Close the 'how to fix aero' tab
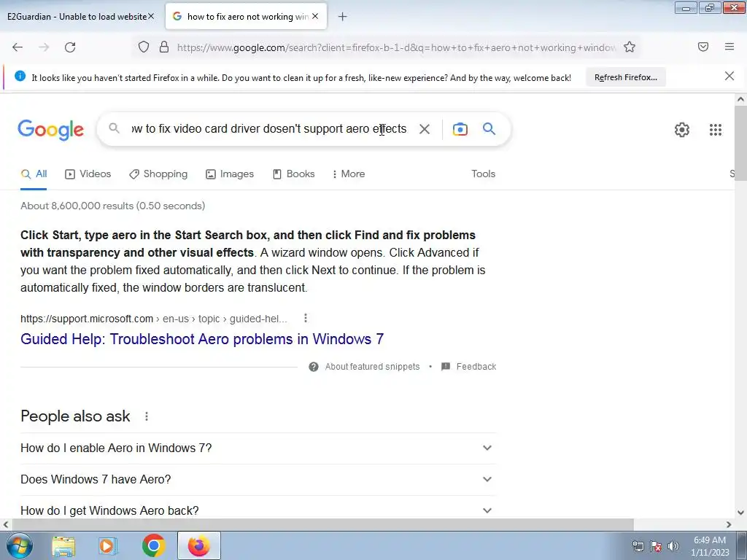The height and width of the screenshot is (560, 747). (x=315, y=16)
